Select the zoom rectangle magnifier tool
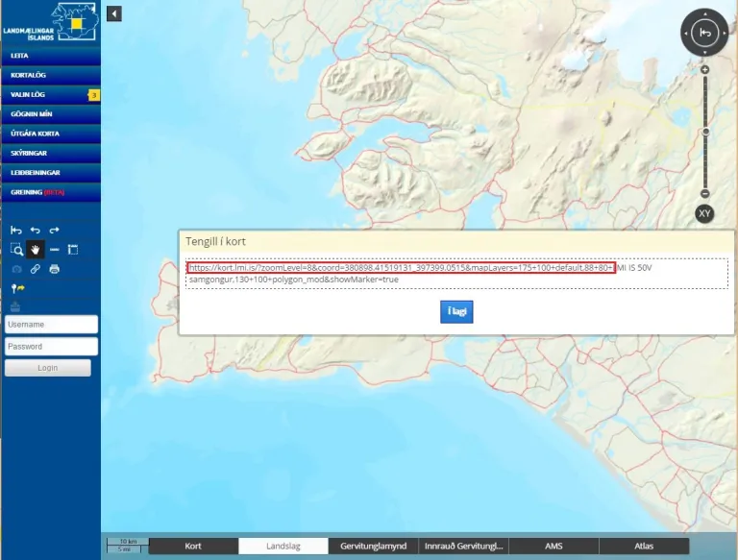 16,250
